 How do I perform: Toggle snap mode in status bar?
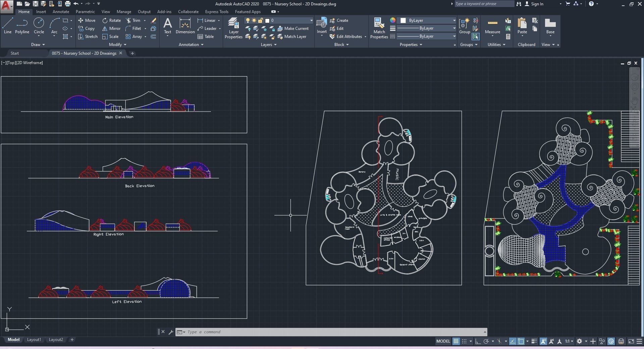[464, 341]
